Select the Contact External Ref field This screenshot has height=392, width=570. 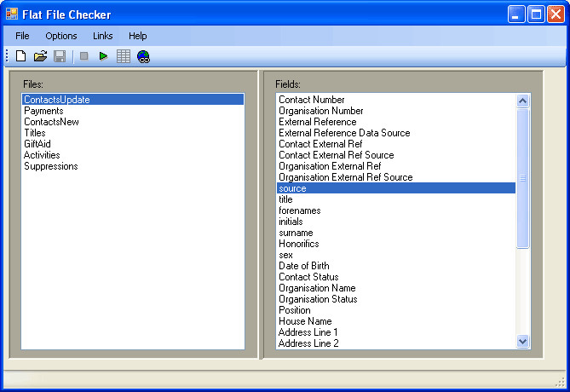coord(396,144)
